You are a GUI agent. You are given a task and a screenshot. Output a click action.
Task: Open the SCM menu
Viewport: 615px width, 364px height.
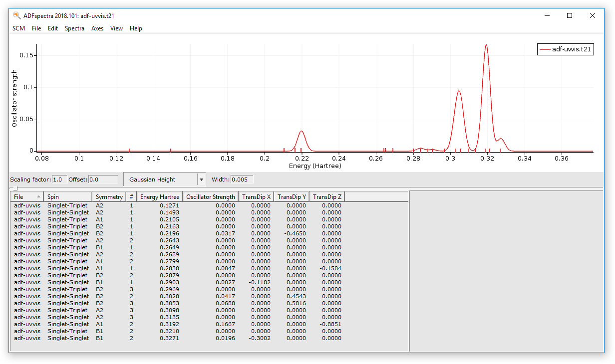coord(18,28)
